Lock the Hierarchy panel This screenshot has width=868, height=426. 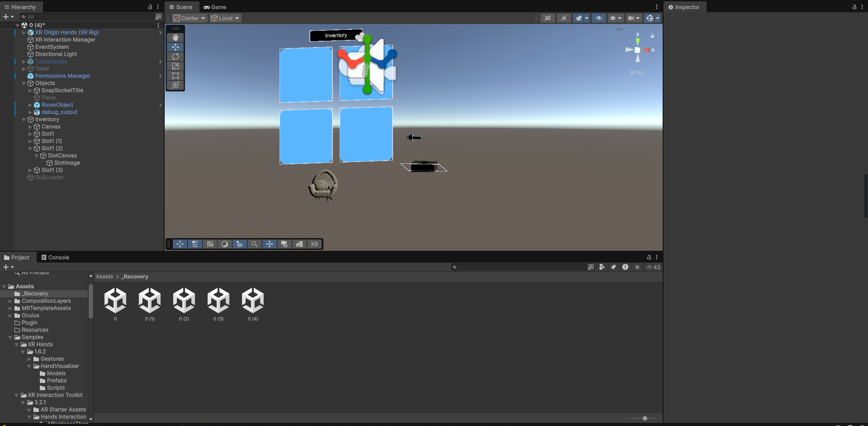click(150, 7)
